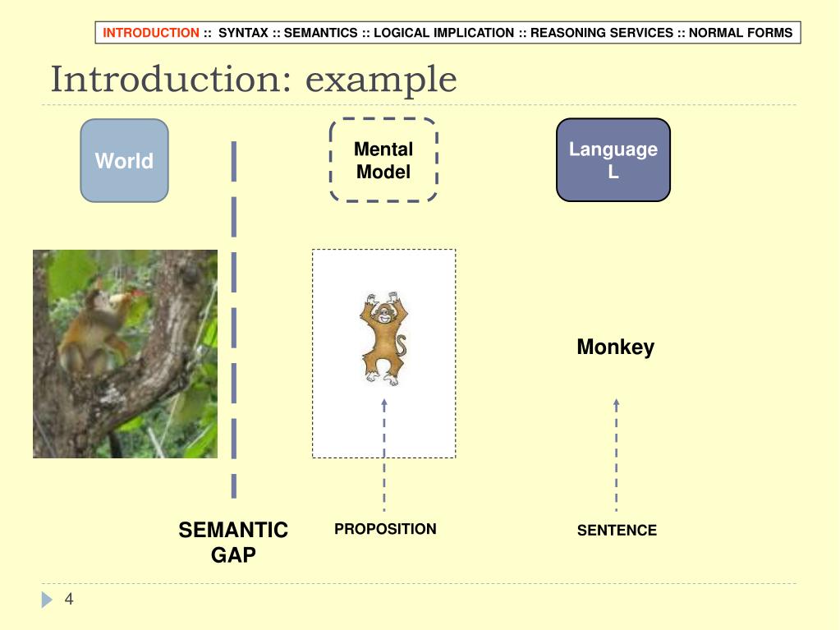This screenshot has width=840, height=630.
Task: Click the cartoon monkey illustration
Action: (383, 338)
